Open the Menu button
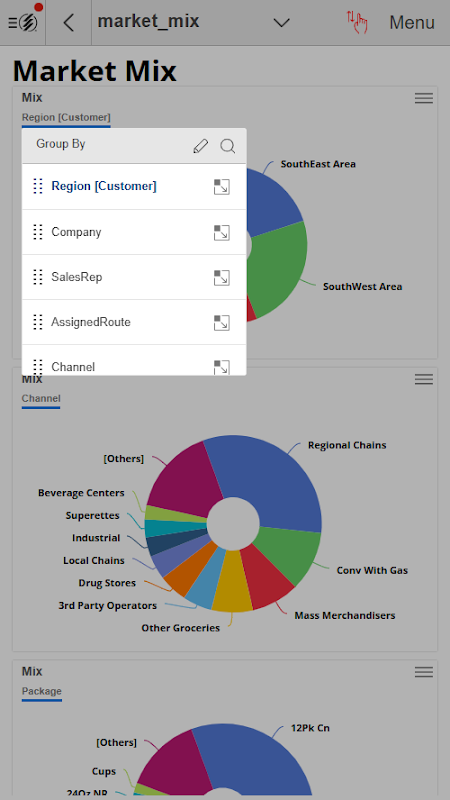This screenshot has width=450, height=800. tap(412, 22)
